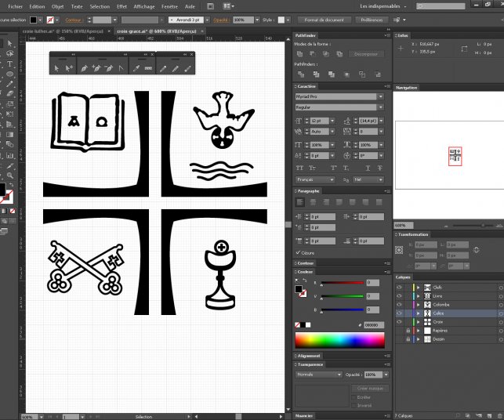Click Unite shape mode in Pathfinder
Image resolution: width=504 pixels, height=420 pixels.
pos(300,53)
